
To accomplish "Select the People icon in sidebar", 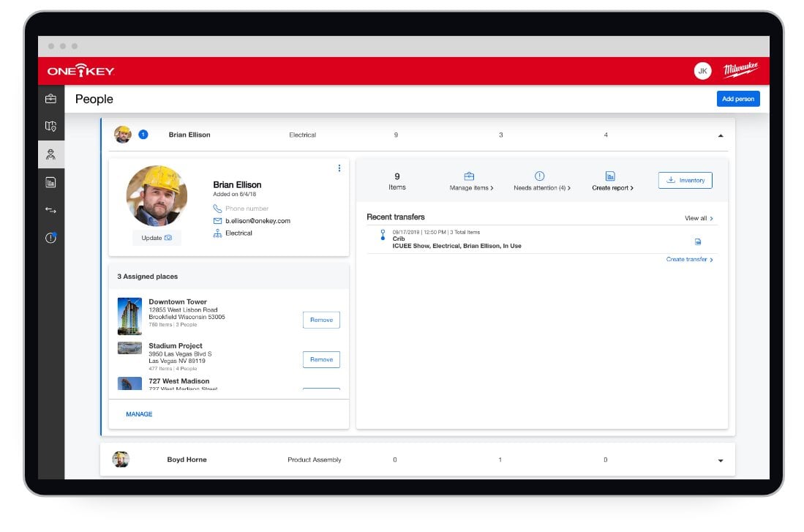I will (50, 154).
